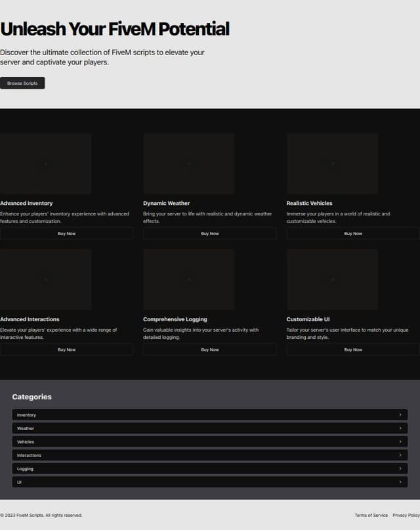420x530 pixels.
Task: Open the Customizable UI thumbnail image
Action: [332, 280]
